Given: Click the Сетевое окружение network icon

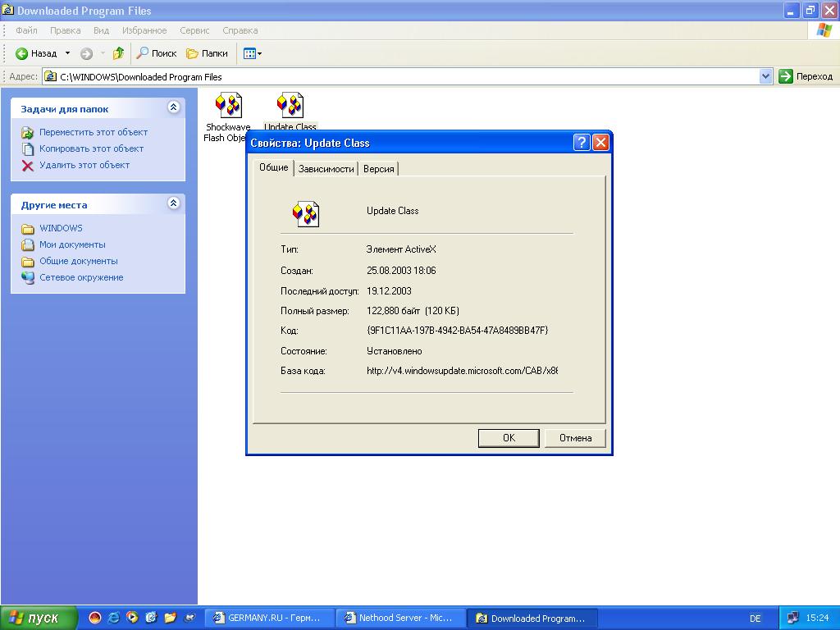Looking at the screenshot, I should click(28, 277).
